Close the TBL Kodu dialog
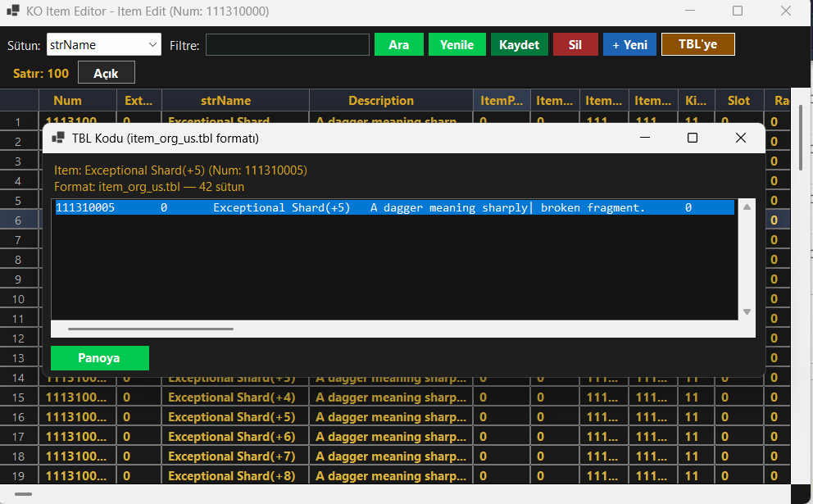Image resolution: width=813 pixels, height=504 pixels. (740, 138)
